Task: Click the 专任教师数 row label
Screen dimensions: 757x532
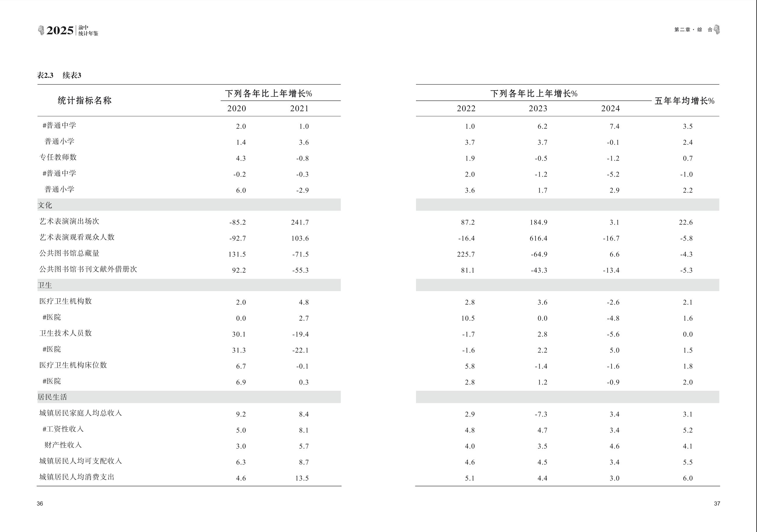Action: pyautogui.click(x=58, y=157)
